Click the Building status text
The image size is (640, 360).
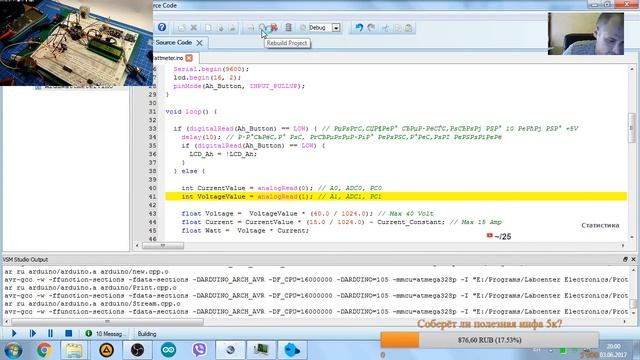click(147, 333)
